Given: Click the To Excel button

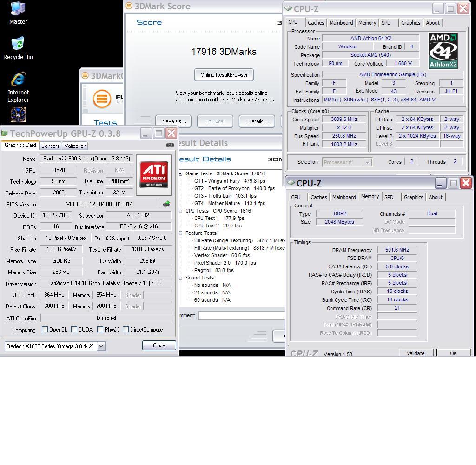Looking at the screenshot, I should click(x=215, y=121).
